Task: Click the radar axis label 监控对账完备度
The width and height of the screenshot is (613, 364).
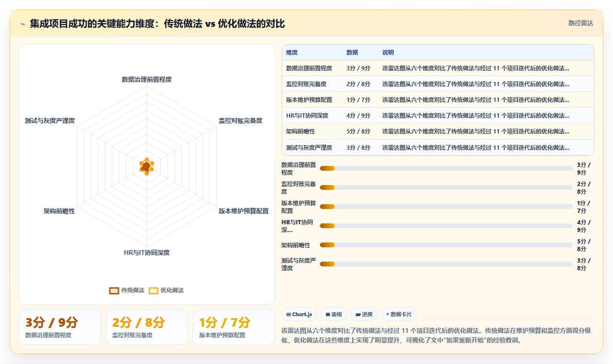Action: [240, 121]
